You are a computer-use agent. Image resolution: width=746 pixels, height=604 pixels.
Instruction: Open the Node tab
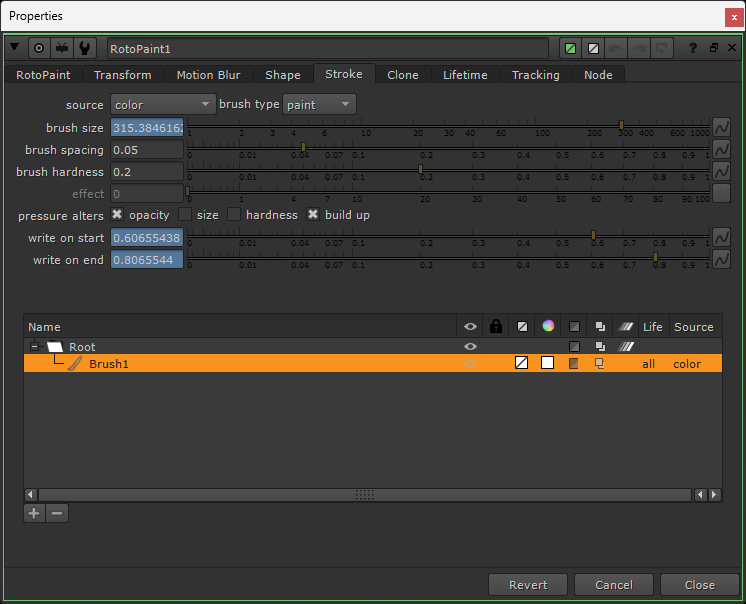(598, 75)
